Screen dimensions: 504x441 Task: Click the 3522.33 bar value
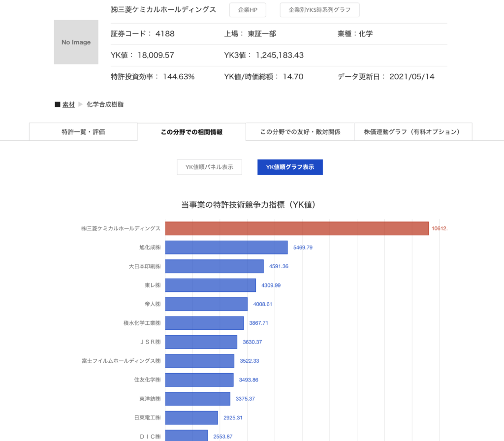coord(250,361)
